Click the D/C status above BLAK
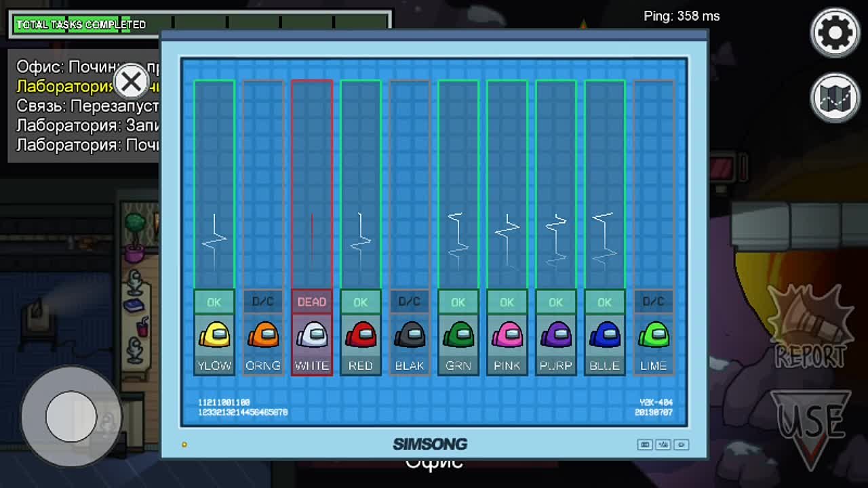Screen dimensions: 868x488 point(410,302)
